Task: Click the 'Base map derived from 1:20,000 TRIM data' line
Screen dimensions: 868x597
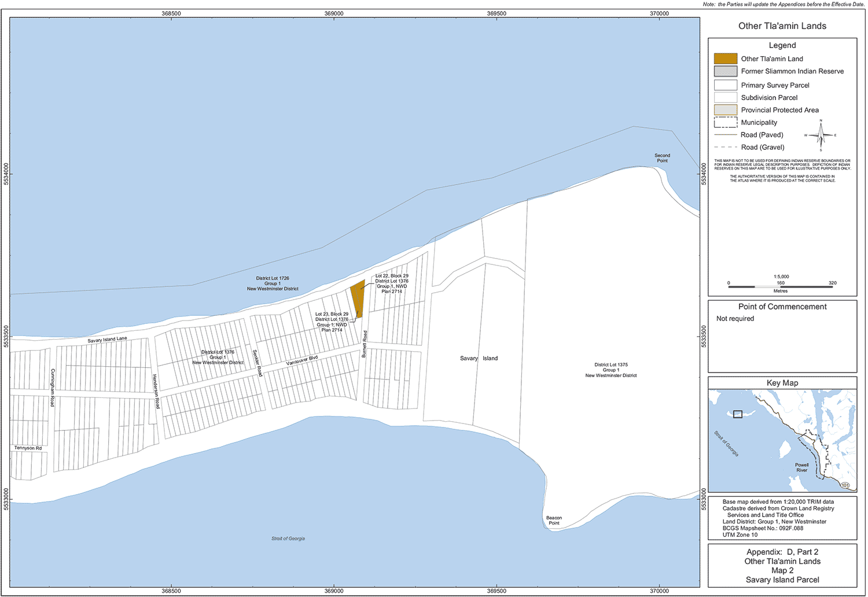Action: tap(778, 502)
